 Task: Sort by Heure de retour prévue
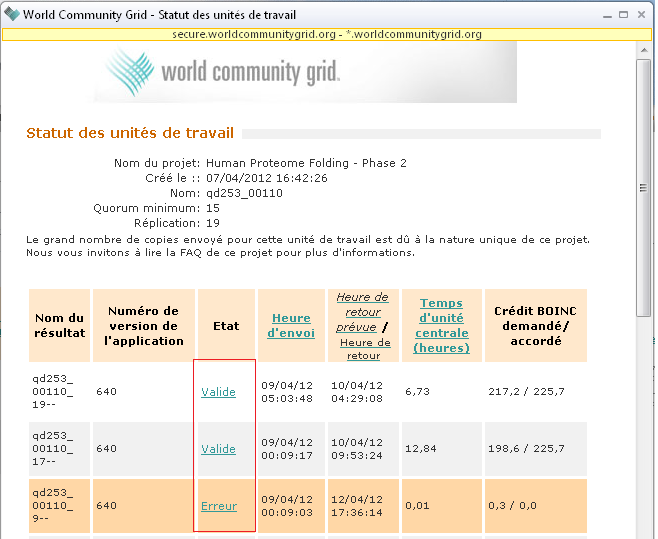click(362, 312)
